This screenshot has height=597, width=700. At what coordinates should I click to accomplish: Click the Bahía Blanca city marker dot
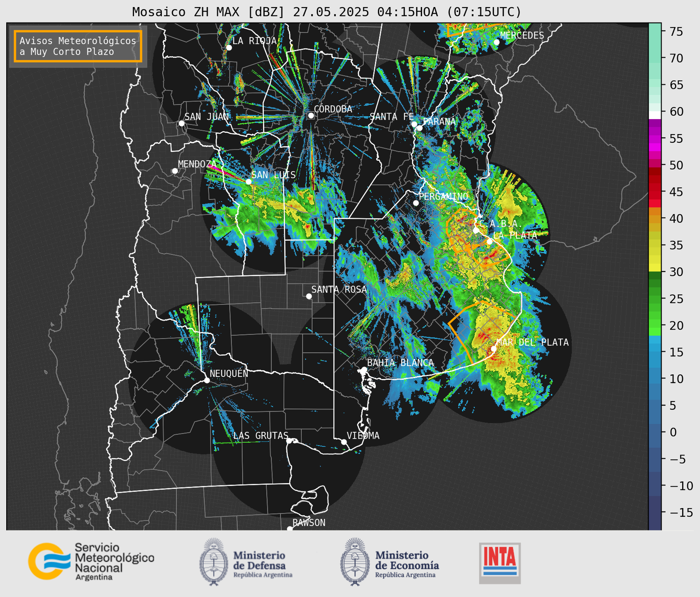pyautogui.click(x=364, y=369)
